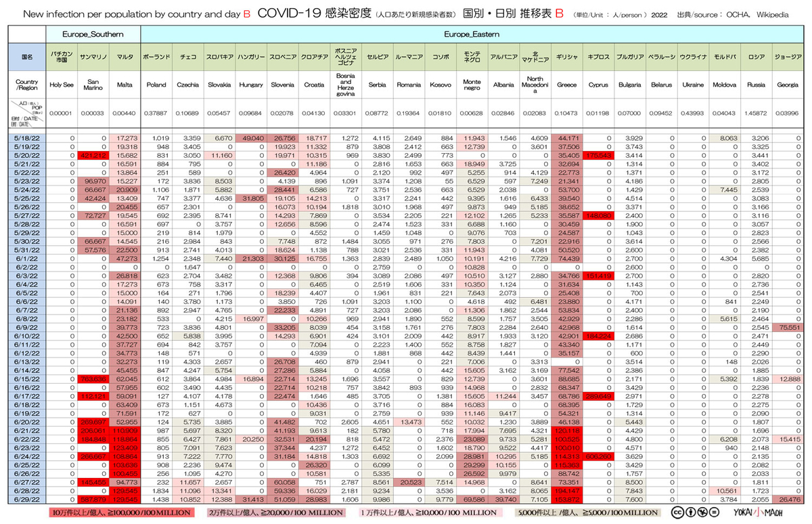Click the ギリシャ Japanese header cell
The height and width of the screenshot is (524, 812).
[x=566, y=58]
